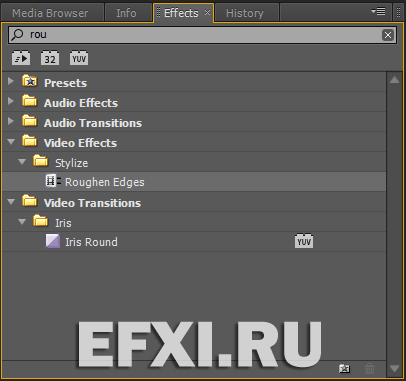Expand the Presets folder
The width and height of the screenshot is (406, 381).
click(11, 81)
